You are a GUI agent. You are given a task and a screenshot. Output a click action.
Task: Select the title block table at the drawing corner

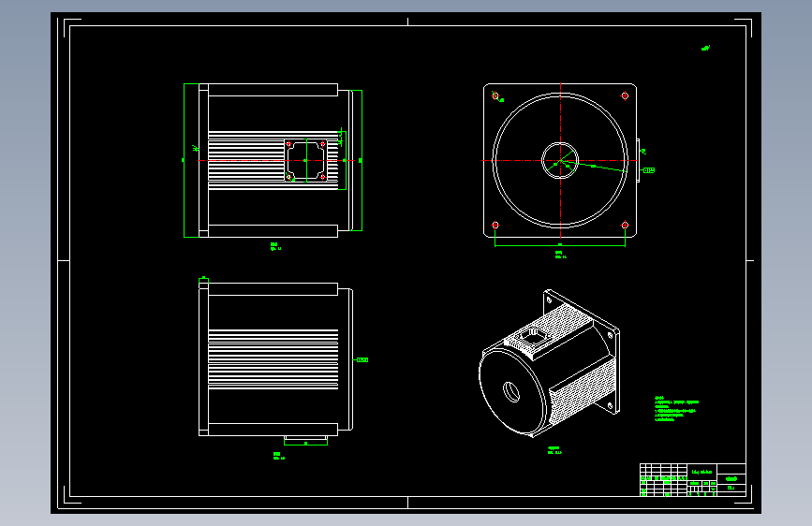pyautogui.click(x=693, y=480)
